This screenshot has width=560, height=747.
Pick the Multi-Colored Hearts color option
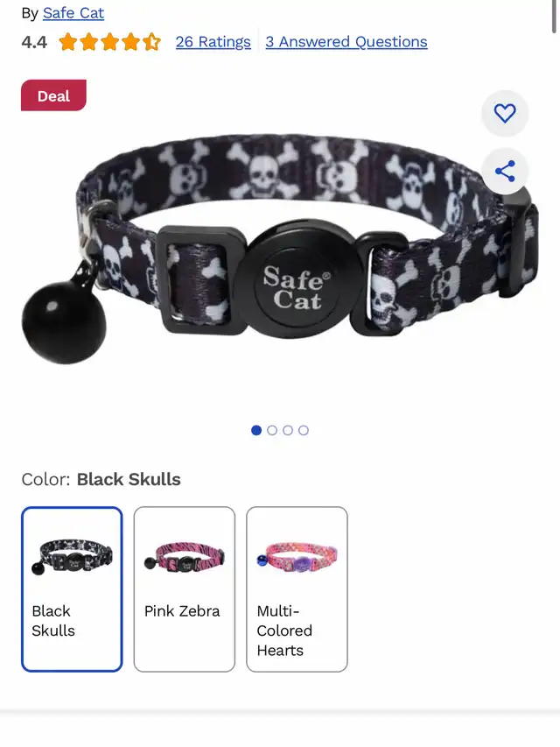point(297,589)
